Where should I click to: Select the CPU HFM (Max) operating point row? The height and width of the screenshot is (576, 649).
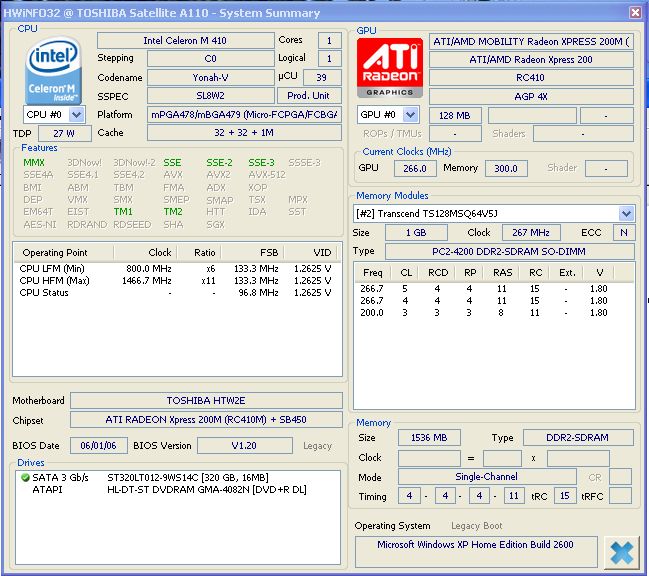[x=175, y=281]
